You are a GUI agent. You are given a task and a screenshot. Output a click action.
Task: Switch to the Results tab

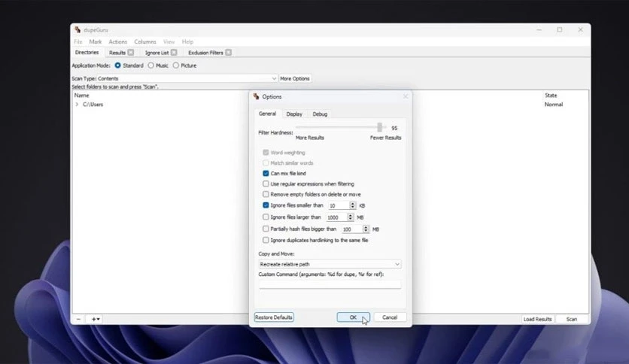click(117, 53)
